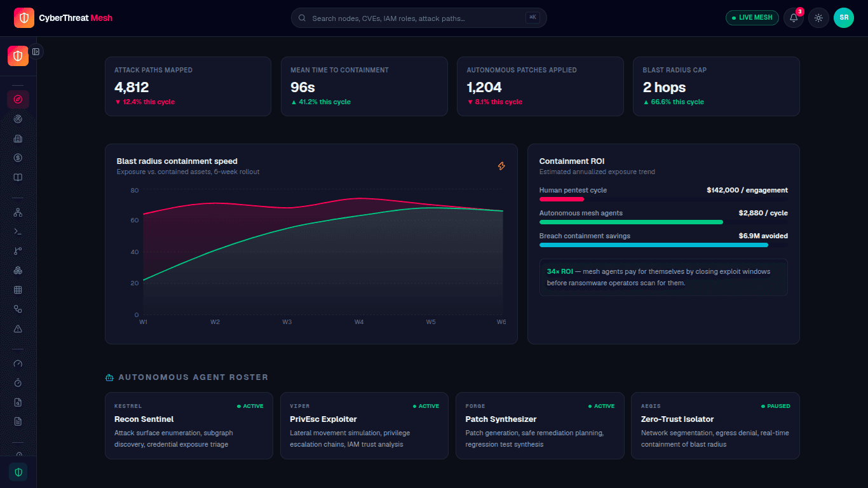Open the linked squares workflow icon in sidebar

point(18,309)
